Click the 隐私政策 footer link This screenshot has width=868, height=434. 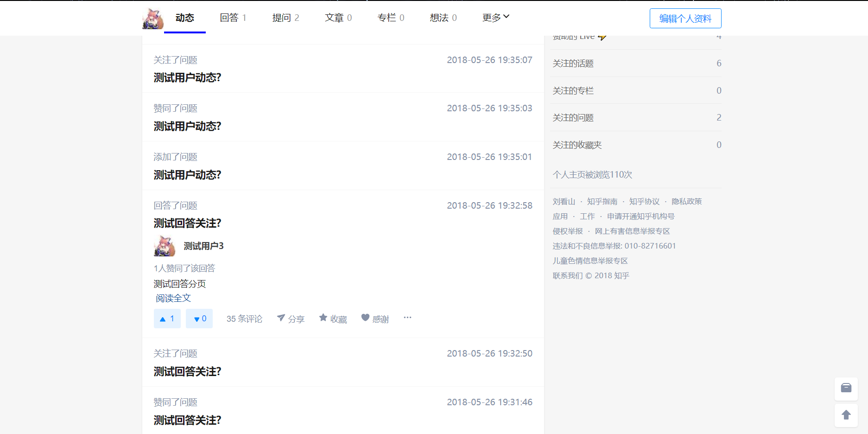(x=687, y=201)
